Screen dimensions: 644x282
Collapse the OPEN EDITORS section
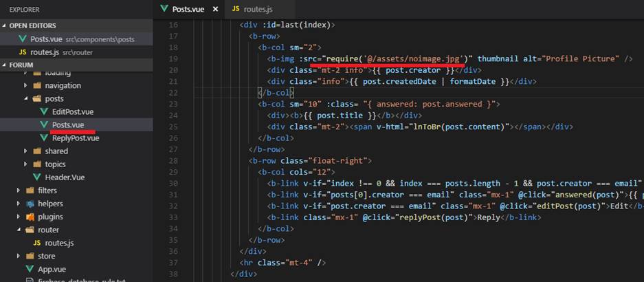tap(5, 25)
